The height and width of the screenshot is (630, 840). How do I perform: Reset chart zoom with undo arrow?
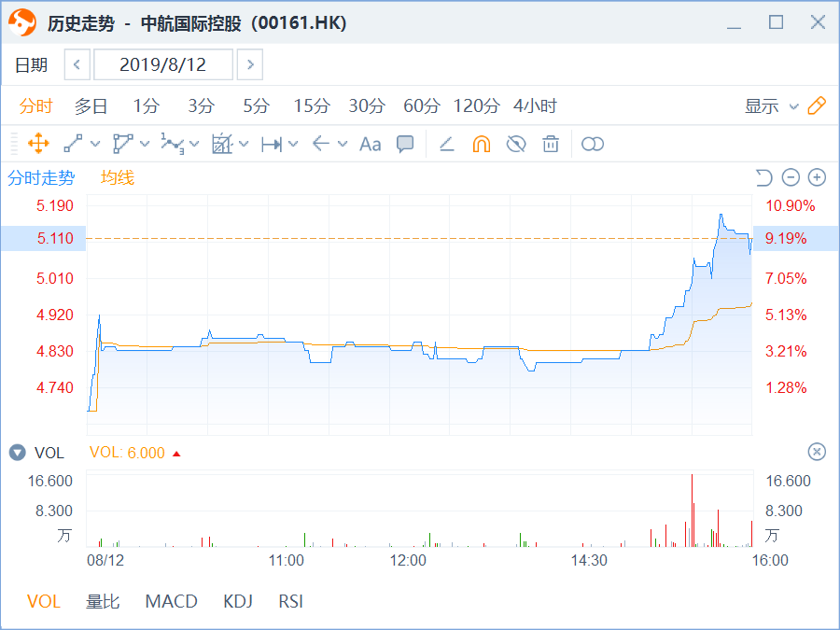(x=763, y=177)
